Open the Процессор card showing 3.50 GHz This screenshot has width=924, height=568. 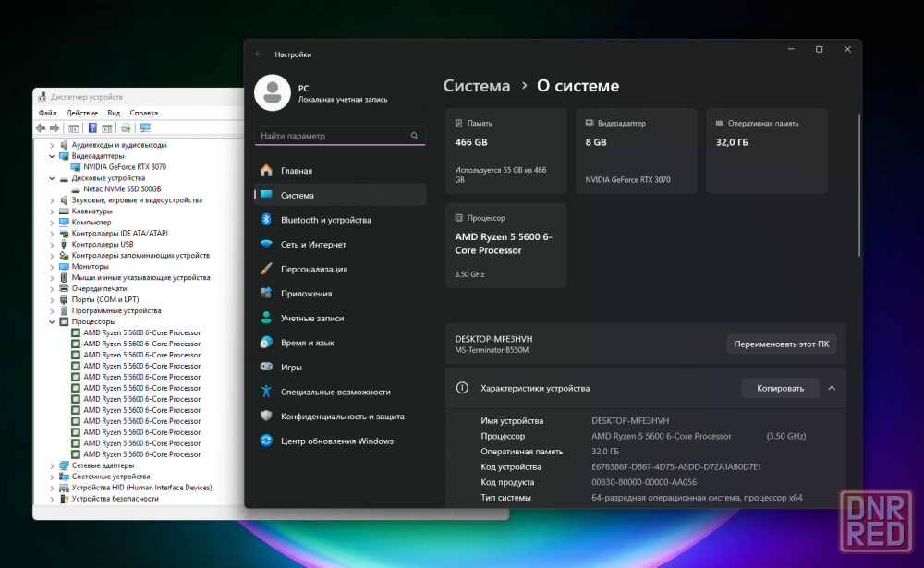(x=506, y=246)
